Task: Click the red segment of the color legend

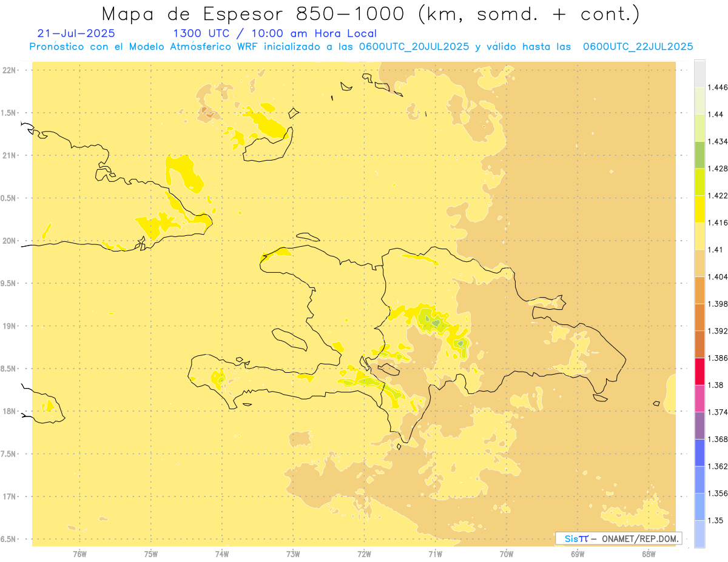Action: [699, 371]
